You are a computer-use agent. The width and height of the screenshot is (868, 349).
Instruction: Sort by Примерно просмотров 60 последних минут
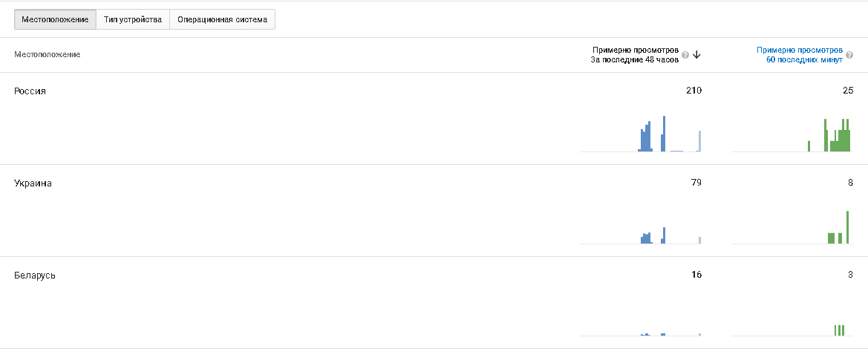click(x=799, y=55)
